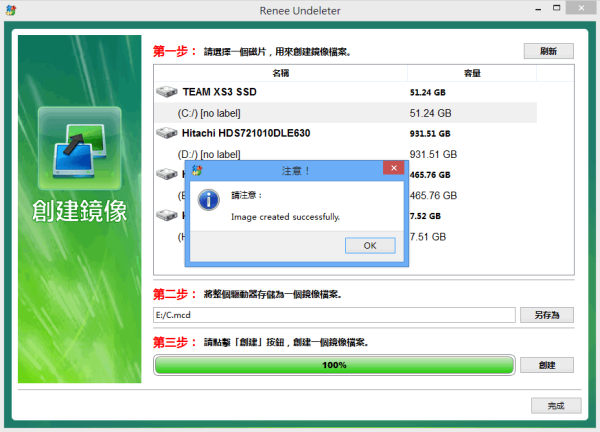This screenshot has width=600, height=432.
Task: Select the (D:/) [no label] partition
Action: (209, 154)
